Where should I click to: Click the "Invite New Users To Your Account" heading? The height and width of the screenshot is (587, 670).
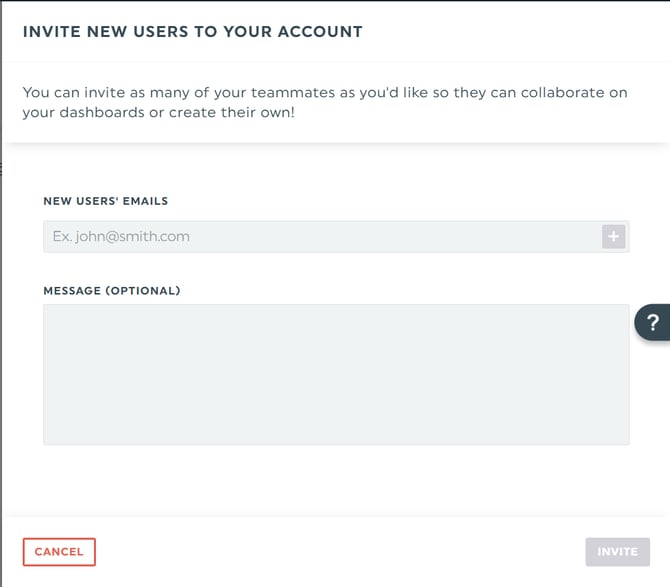point(192,32)
